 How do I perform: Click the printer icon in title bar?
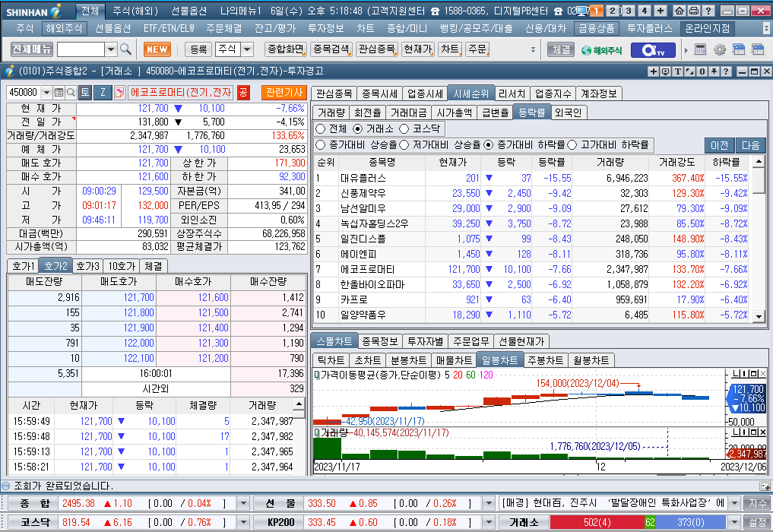click(x=693, y=11)
